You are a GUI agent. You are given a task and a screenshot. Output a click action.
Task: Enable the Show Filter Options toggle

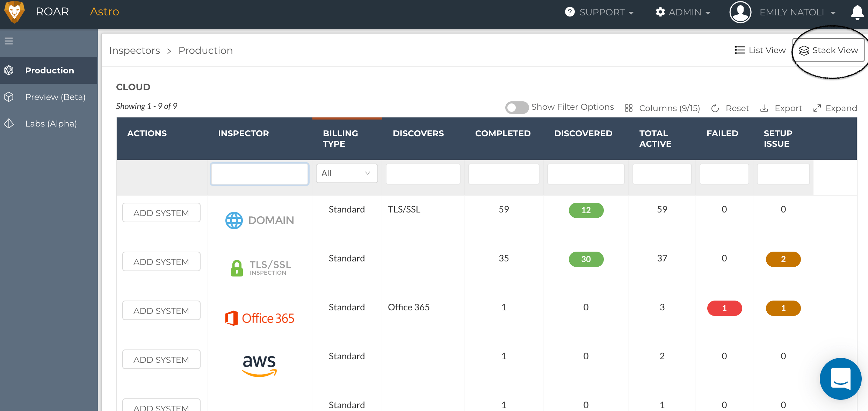tap(517, 107)
